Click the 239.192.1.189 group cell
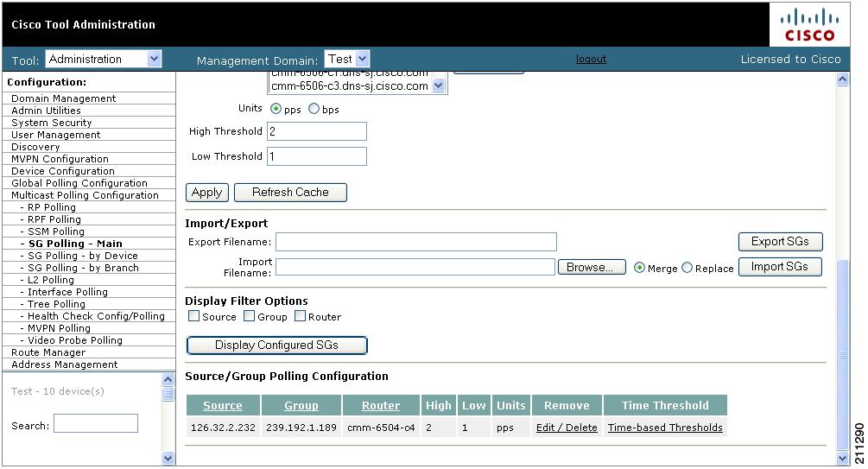 301,428
